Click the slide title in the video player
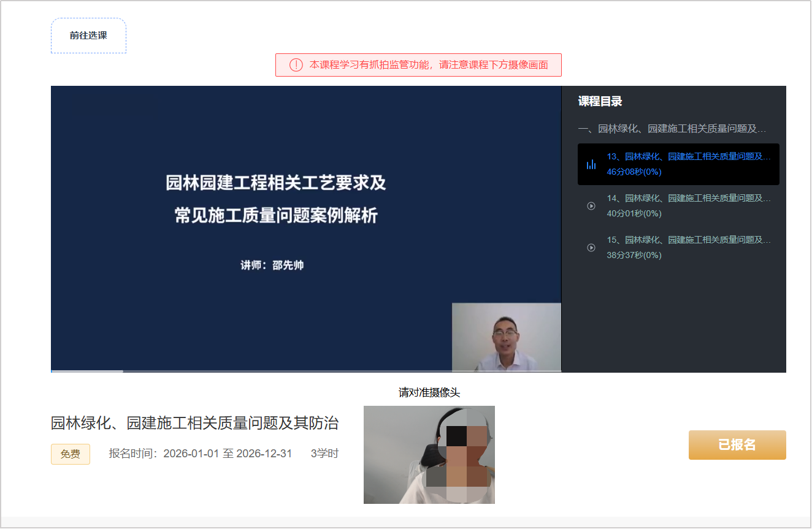Viewport: 812px width, 529px height. pos(276,199)
